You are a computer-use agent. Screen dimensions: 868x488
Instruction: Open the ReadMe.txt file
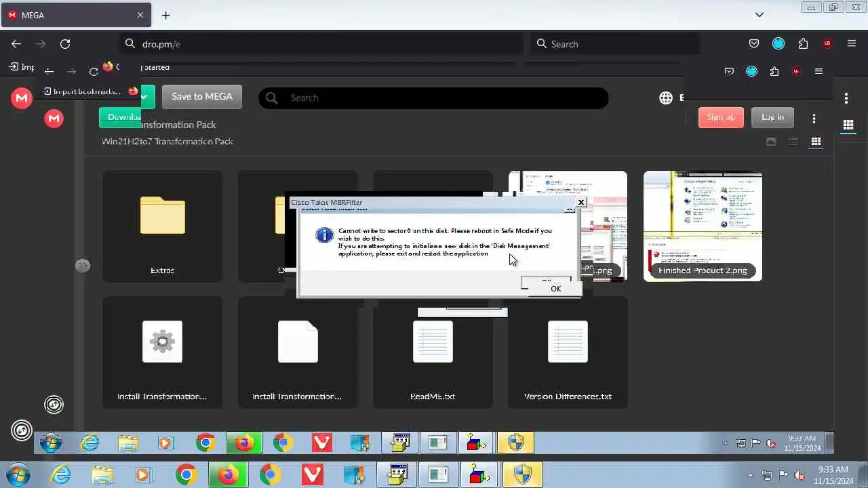pos(433,352)
